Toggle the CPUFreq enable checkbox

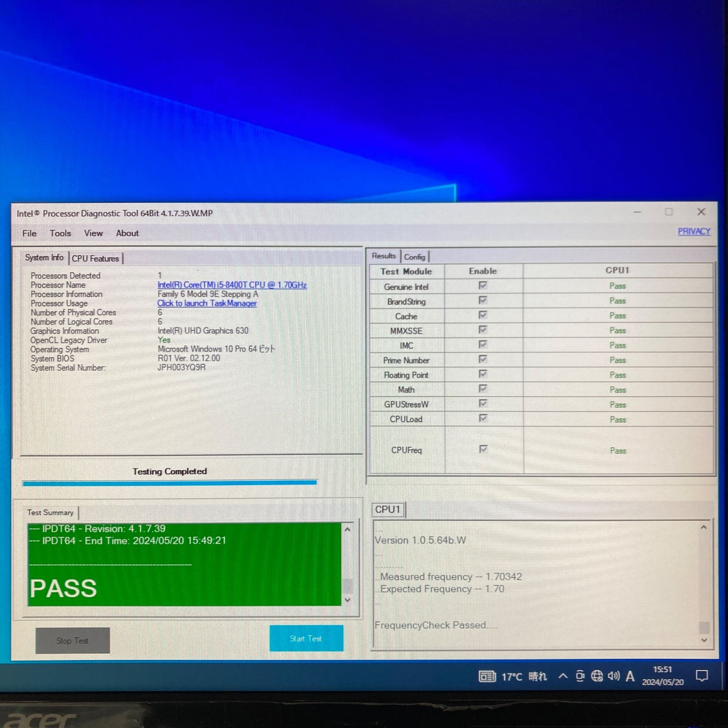pyautogui.click(x=483, y=449)
